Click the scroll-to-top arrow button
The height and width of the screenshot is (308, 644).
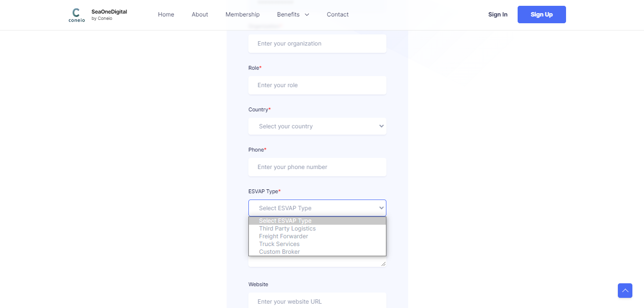click(625, 291)
